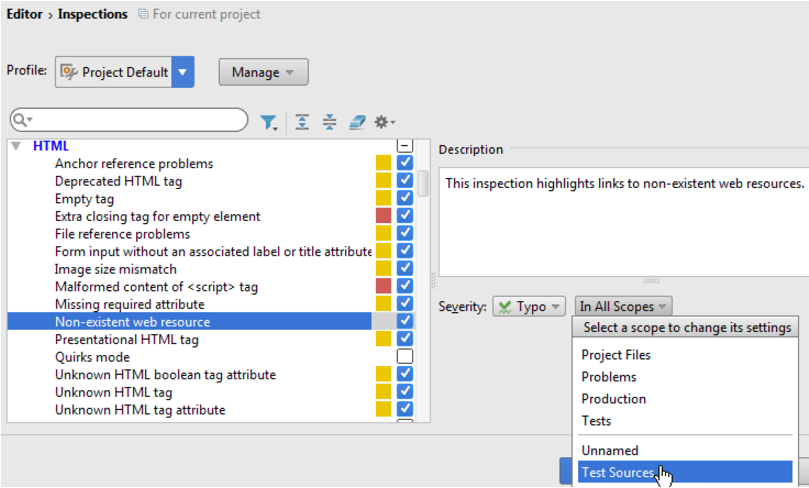
Task: Open the Typo severity dropdown
Action: (x=531, y=307)
